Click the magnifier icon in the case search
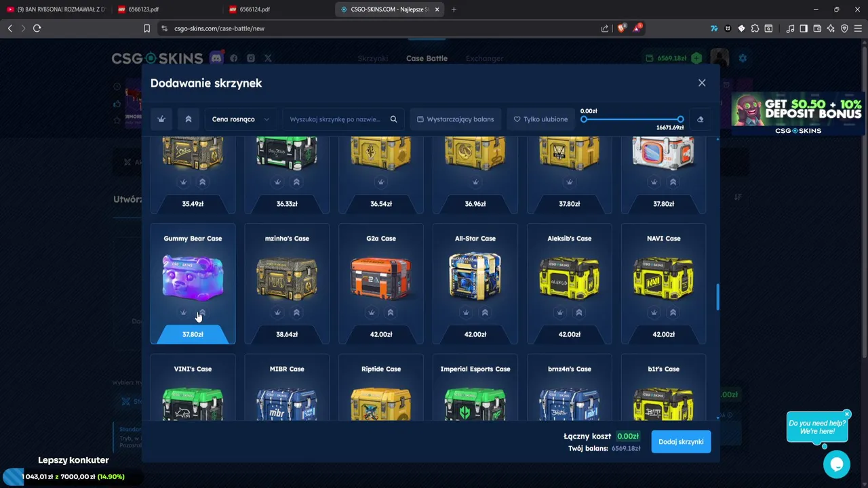Image resolution: width=868 pixels, height=488 pixels. (393, 119)
